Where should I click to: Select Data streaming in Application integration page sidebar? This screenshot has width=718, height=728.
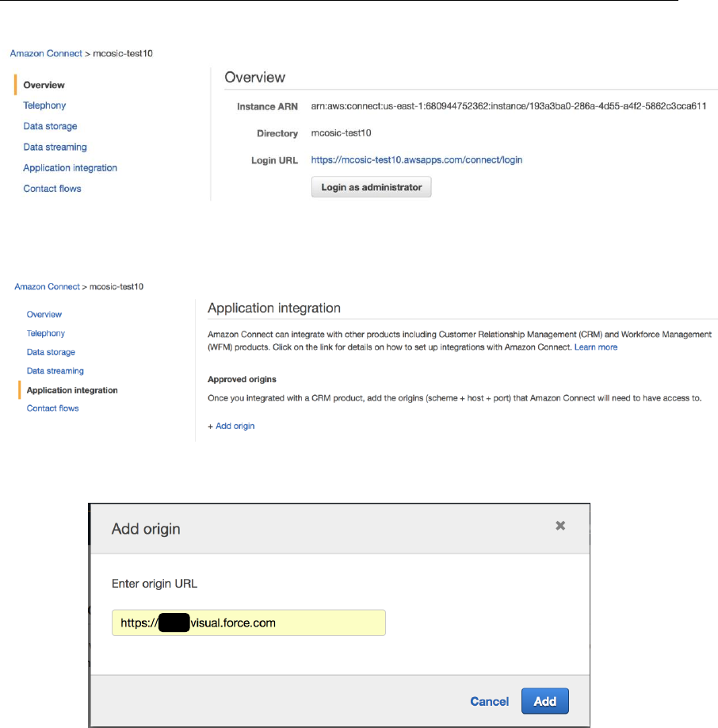click(x=55, y=371)
